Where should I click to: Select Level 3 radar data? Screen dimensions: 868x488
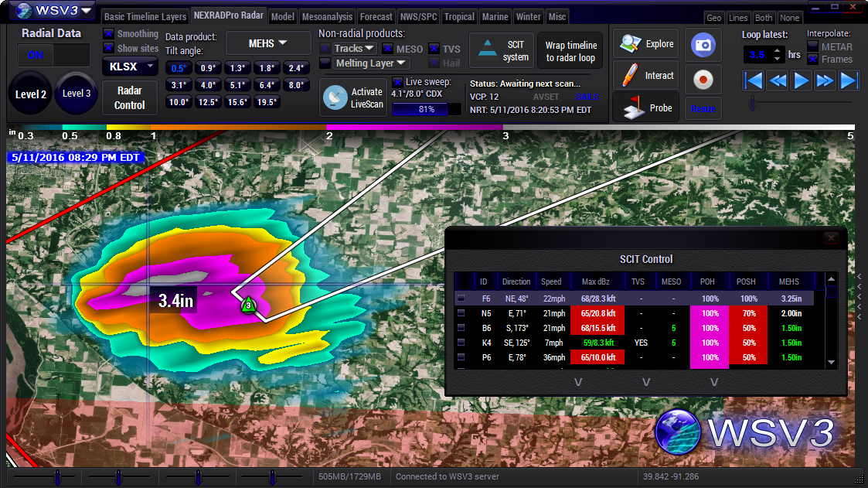click(x=77, y=93)
